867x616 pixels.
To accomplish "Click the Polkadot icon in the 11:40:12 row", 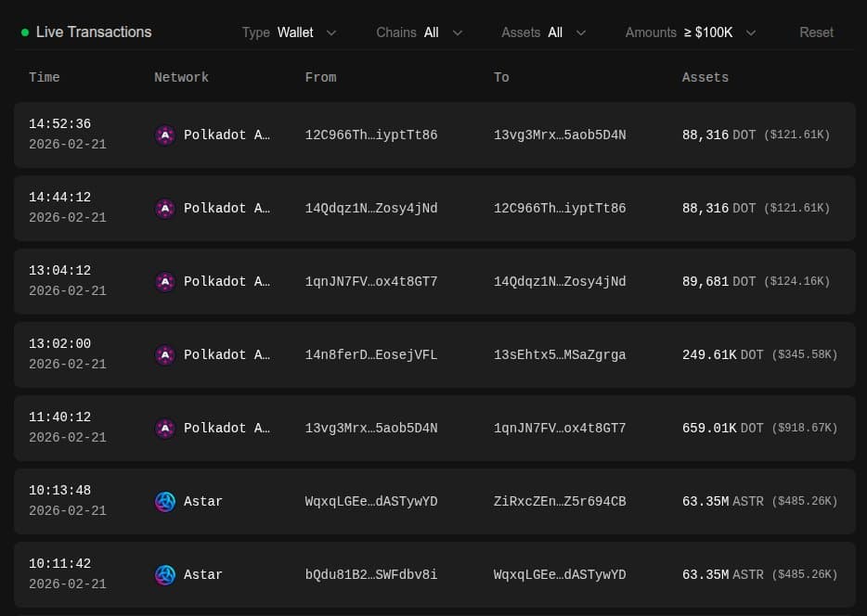I will 164,429.
